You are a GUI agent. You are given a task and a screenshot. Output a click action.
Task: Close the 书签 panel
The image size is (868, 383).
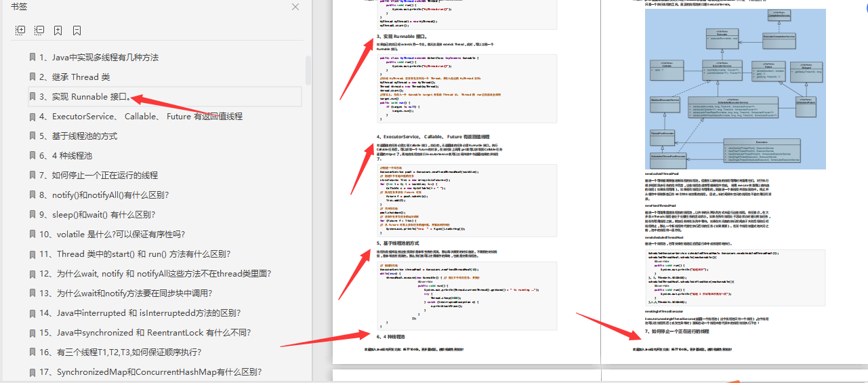pyautogui.click(x=295, y=7)
